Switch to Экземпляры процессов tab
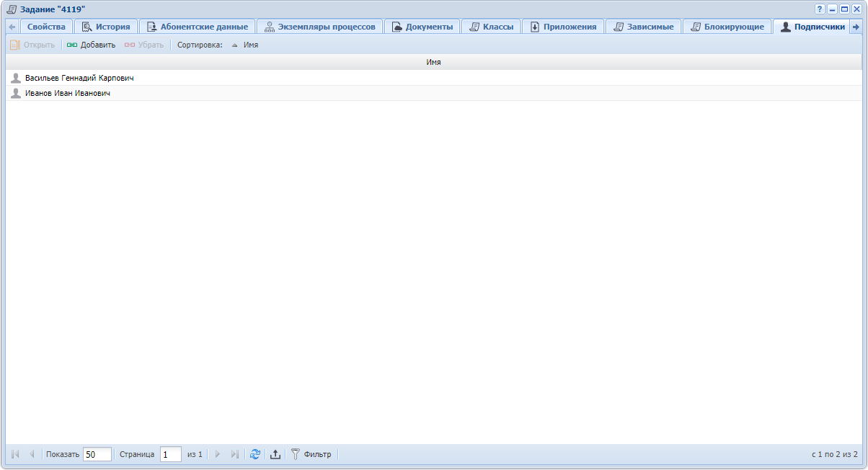This screenshot has width=868, height=470. coord(319,27)
